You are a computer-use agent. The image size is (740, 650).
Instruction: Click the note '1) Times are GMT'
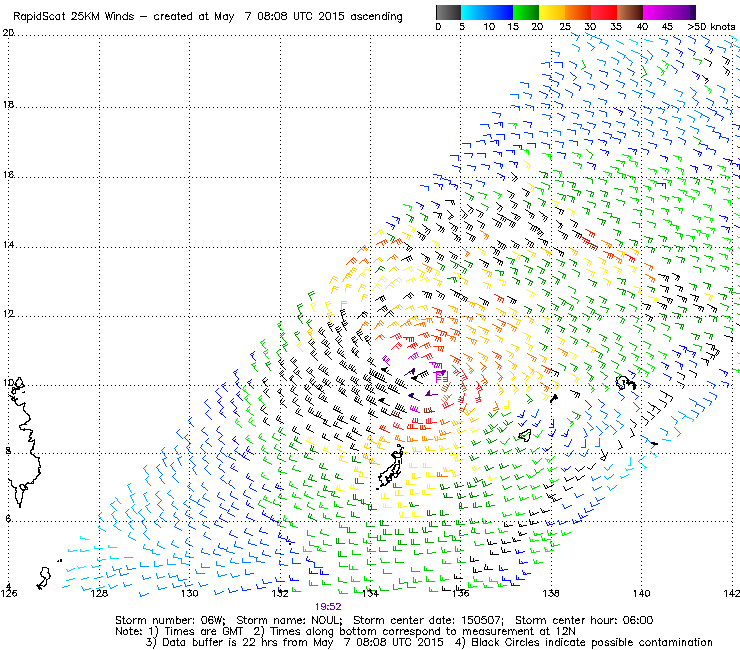click(x=196, y=631)
